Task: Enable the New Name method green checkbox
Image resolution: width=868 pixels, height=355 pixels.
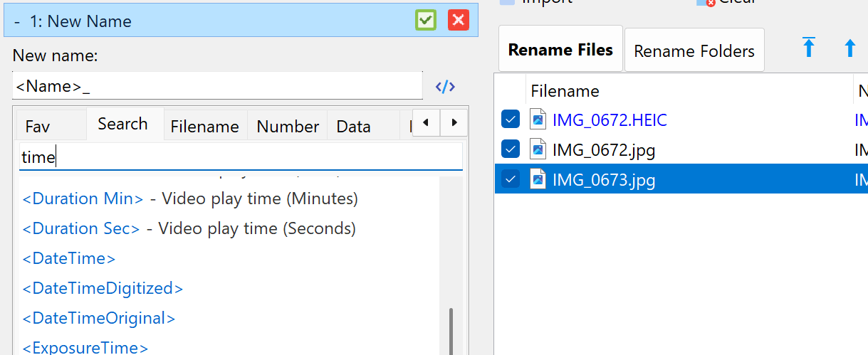Action: click(x=426, y=21)
